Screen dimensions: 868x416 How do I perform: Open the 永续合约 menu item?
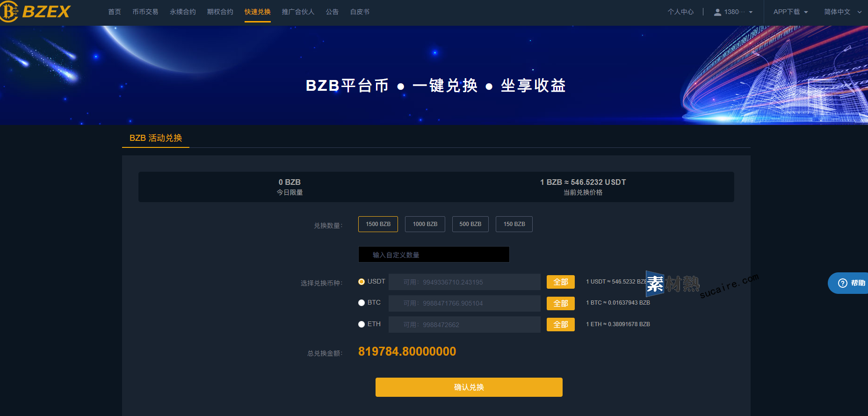pyautogui.click(x=183, y=12)
